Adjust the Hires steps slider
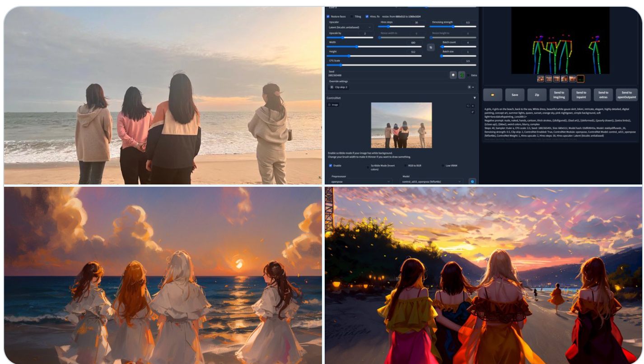 tap(402, 27)
